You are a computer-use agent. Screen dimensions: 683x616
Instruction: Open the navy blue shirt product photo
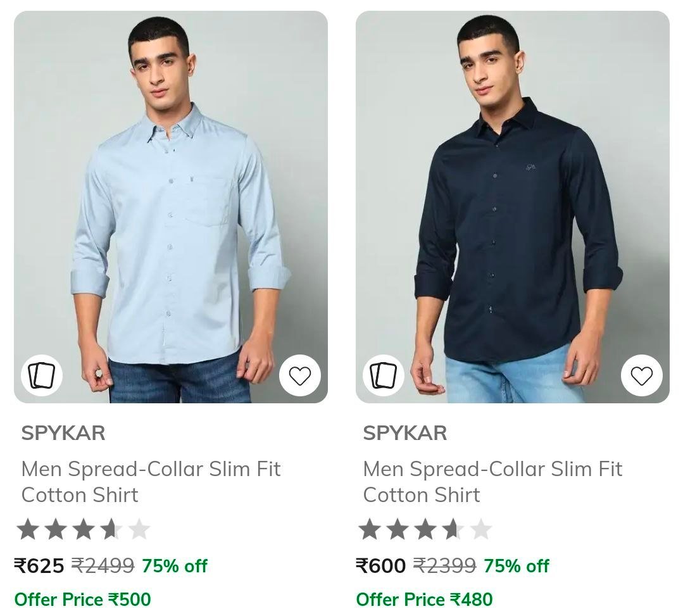point(512,207)
